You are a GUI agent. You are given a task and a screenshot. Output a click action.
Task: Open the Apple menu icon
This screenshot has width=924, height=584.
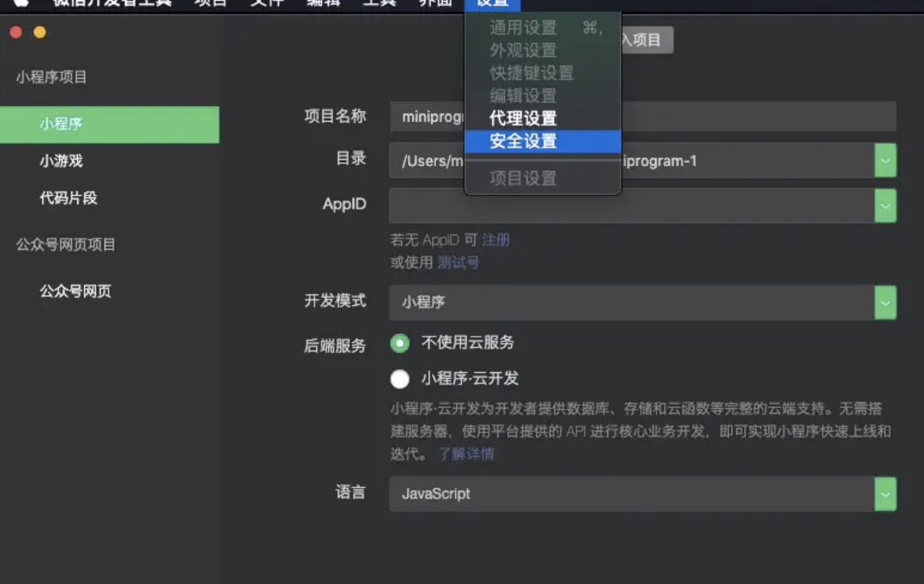point(21,2)
